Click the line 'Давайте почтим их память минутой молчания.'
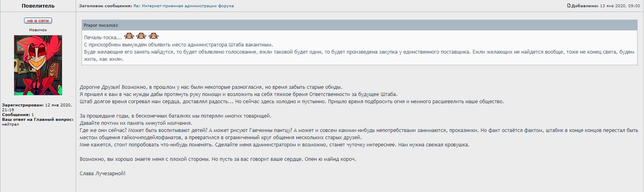This screenshot has height=192, width=644. [x=136, y=123]
